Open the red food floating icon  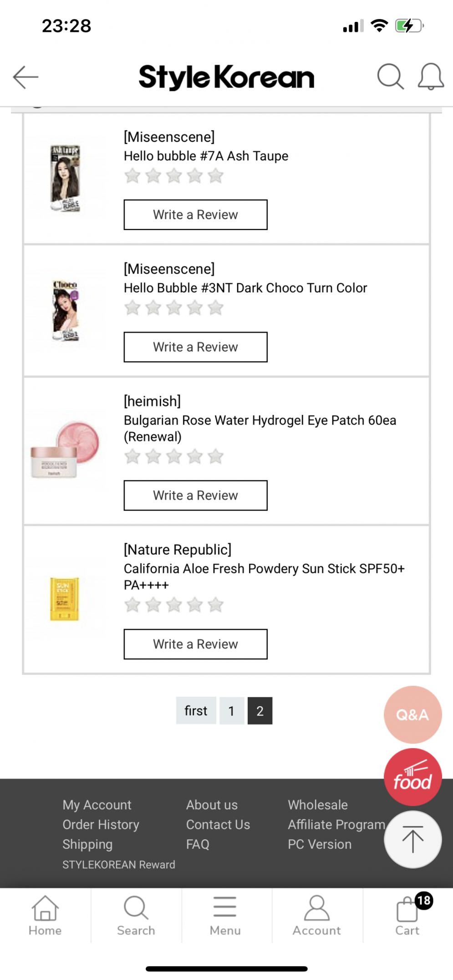click(x=412, y=777)
